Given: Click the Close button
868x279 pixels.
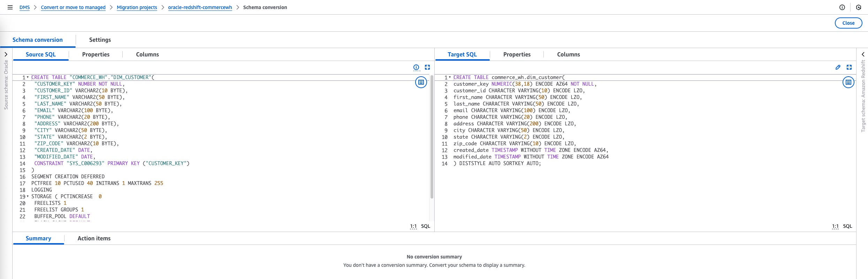Looking at the screenshot, I should tap(848, 23).
